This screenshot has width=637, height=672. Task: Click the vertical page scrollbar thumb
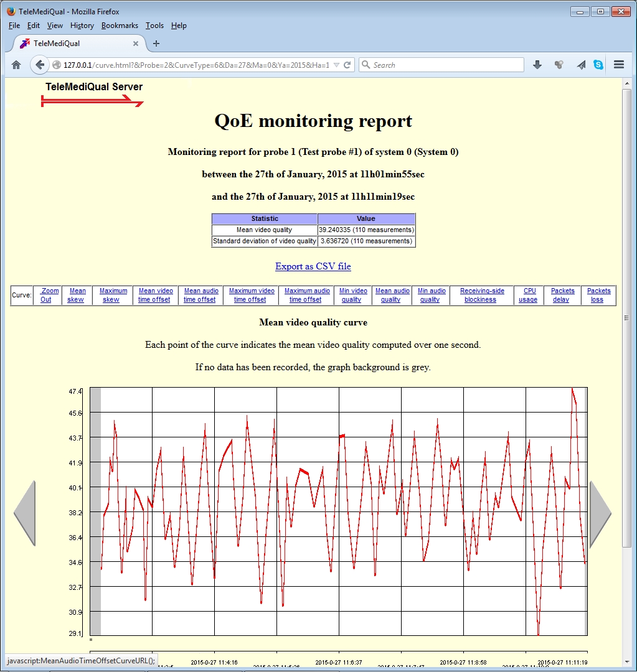click(x=627, y=317)
